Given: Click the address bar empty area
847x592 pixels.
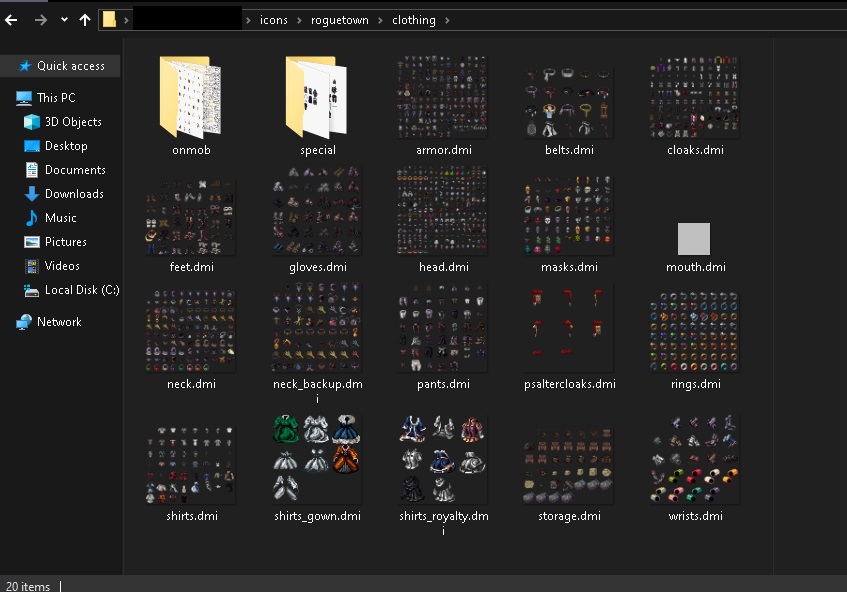Looking at the screenshot, I should [x=648, y=21].
